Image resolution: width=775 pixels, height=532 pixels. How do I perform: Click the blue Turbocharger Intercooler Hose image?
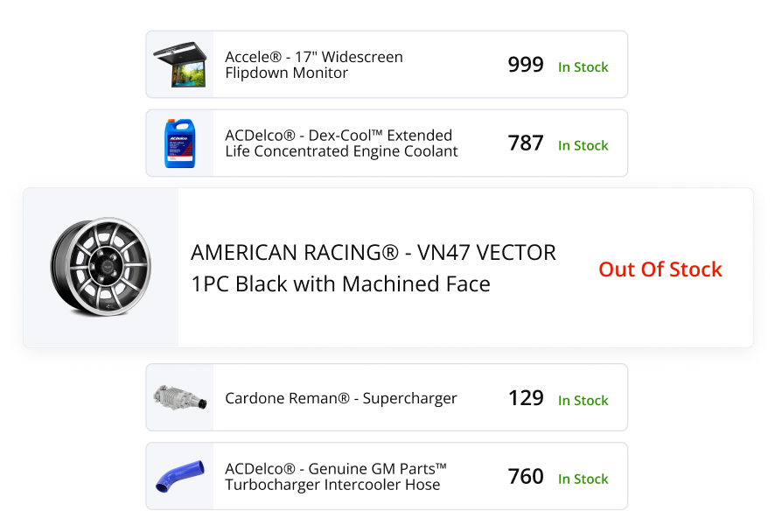pyautogui.click(x=179, y=475)
